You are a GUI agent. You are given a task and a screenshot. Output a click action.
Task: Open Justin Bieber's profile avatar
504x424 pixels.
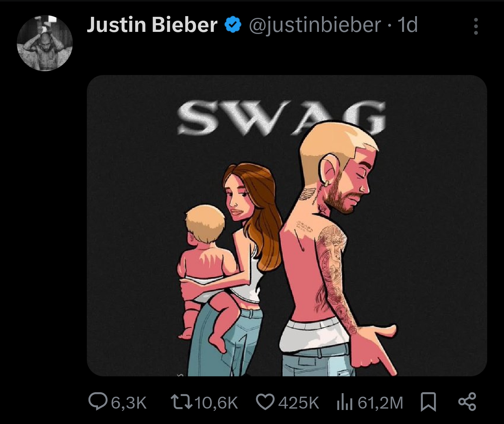pyautogui.click(x=44, y=43)
